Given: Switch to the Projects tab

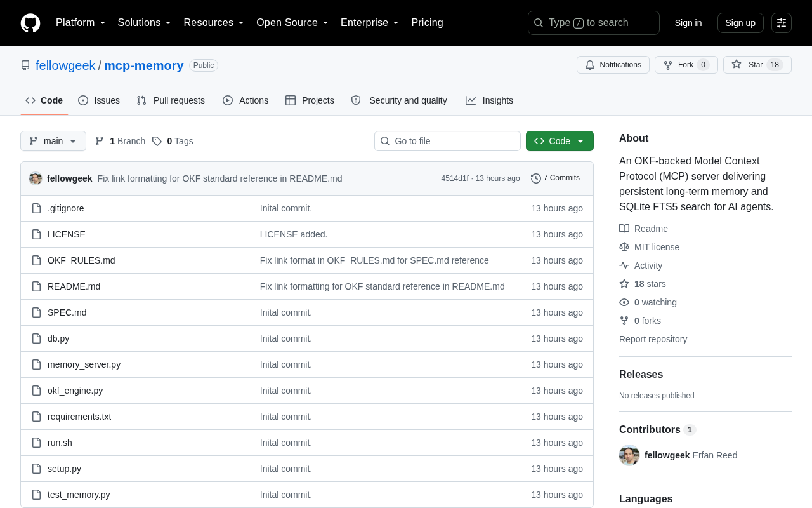Looking at the screenshot, I should pos(310,100).
